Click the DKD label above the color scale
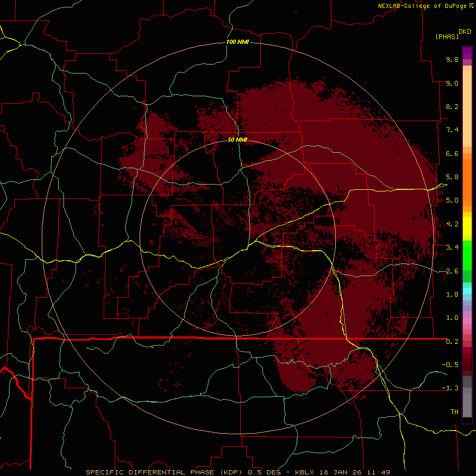 point(464,32)
